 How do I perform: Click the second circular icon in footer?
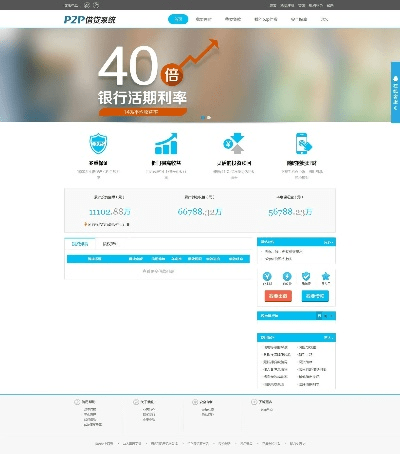[x=136, y=402]
